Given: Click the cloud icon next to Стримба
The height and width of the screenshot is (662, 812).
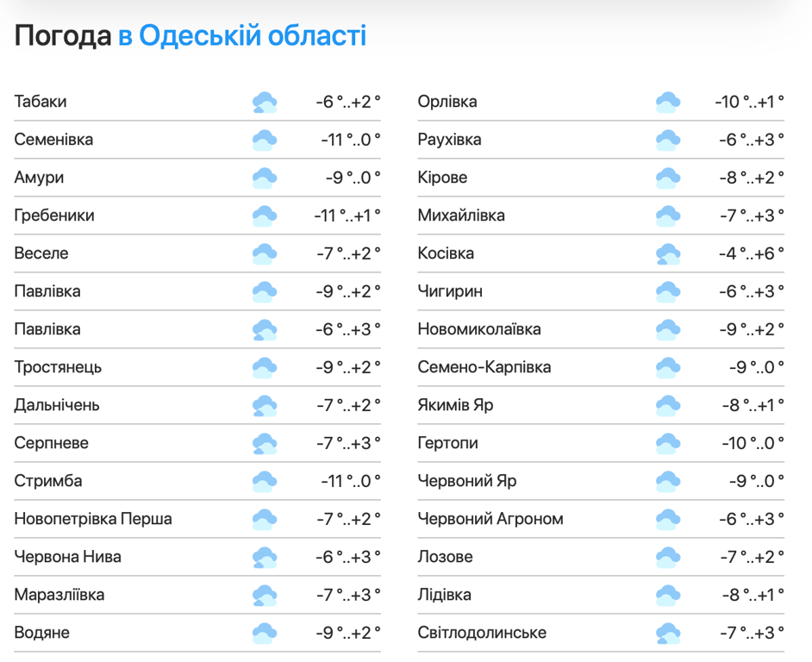Looking at the screenshot, I should tap(265, 482).
